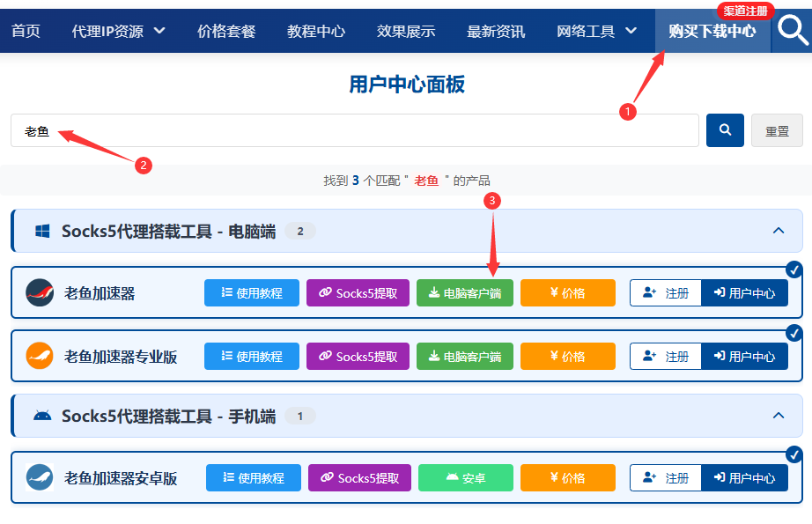Toggle the checkmark badge on the 老鱼加速器安卓版 card
The height and width of the screenshot is (524, 812).
pyautogui.click(x=794, y=454)
